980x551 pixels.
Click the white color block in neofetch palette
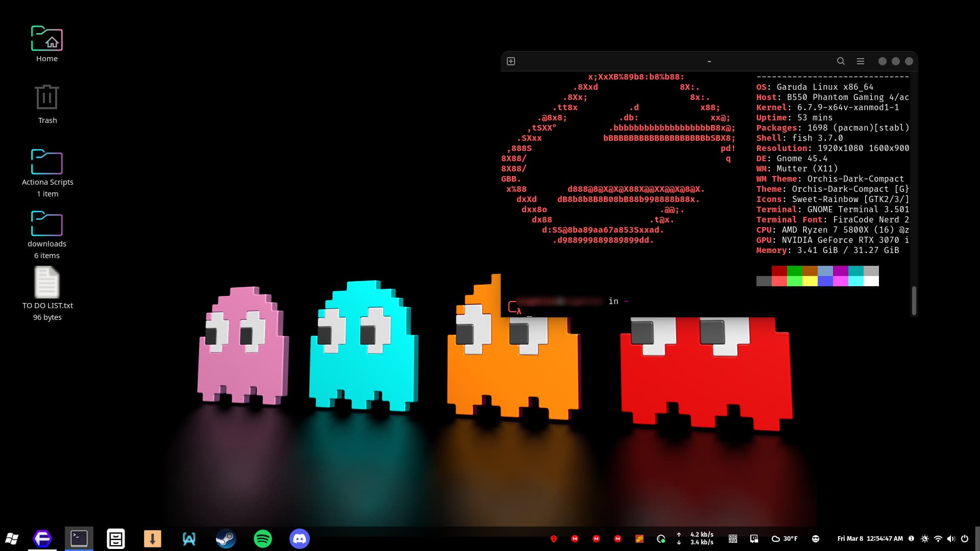coord(871,281)
